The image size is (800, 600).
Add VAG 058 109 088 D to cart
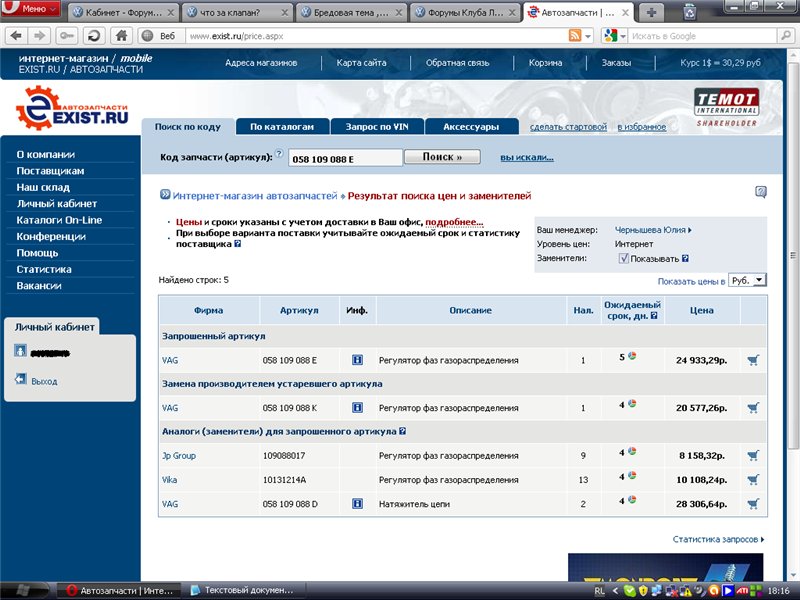pos(753,504)
